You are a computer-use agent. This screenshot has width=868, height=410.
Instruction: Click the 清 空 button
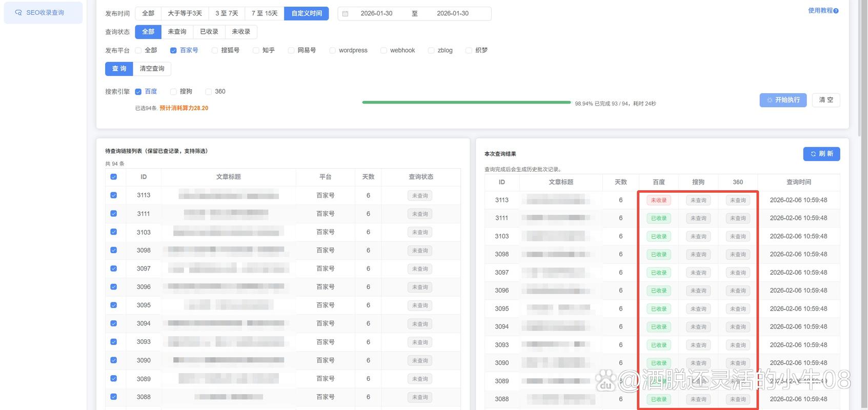click(826, 100)
